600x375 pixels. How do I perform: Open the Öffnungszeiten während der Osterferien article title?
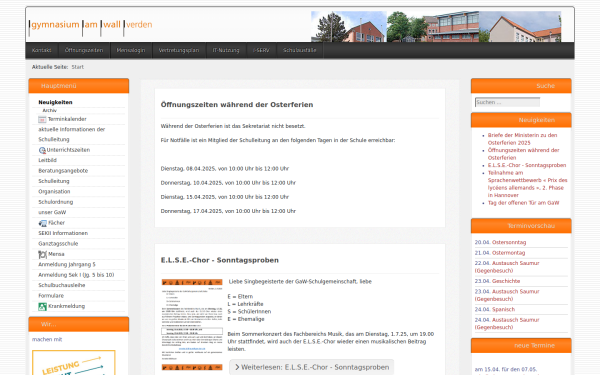[x=237, y=105]
